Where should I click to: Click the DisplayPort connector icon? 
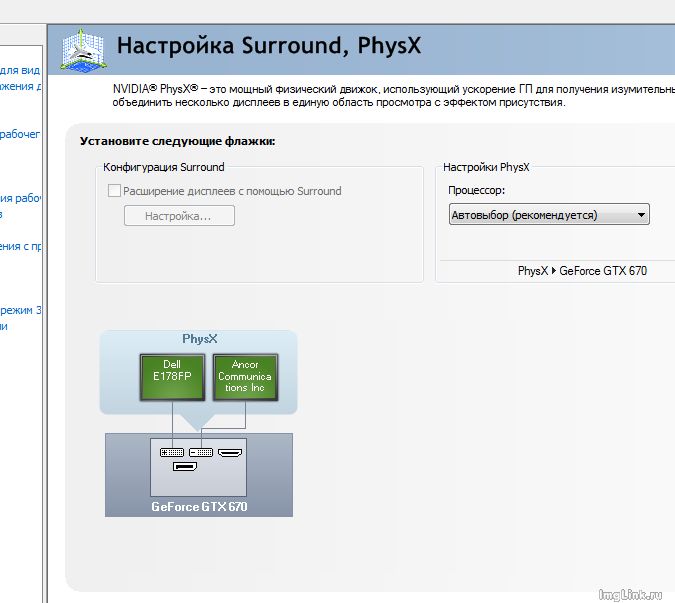(x=185, y=467)
